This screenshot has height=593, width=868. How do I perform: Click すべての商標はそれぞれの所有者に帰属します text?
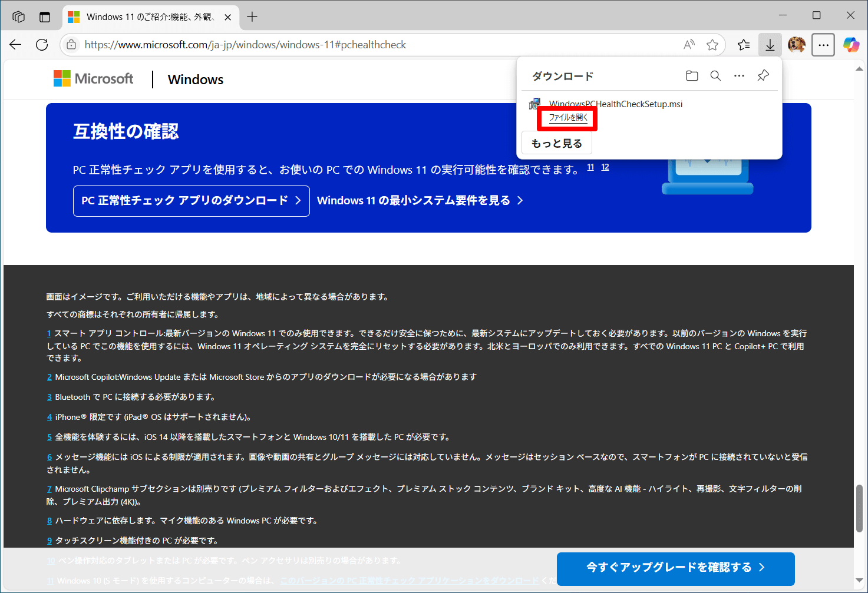pos(133,314)
